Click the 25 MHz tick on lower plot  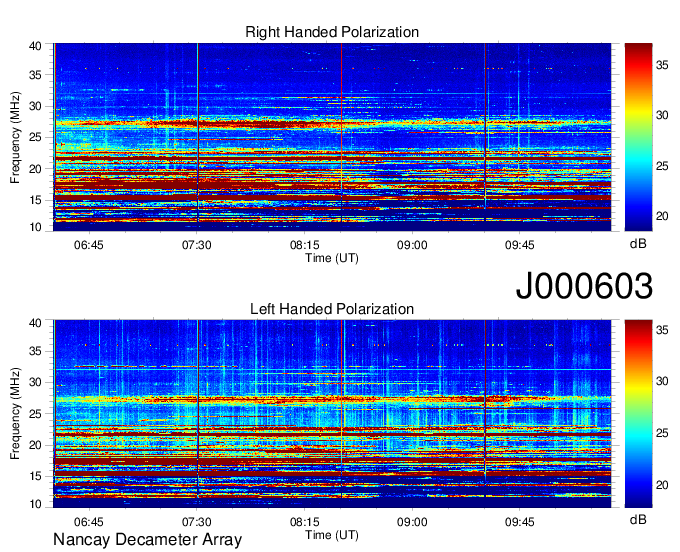[35, 414]
